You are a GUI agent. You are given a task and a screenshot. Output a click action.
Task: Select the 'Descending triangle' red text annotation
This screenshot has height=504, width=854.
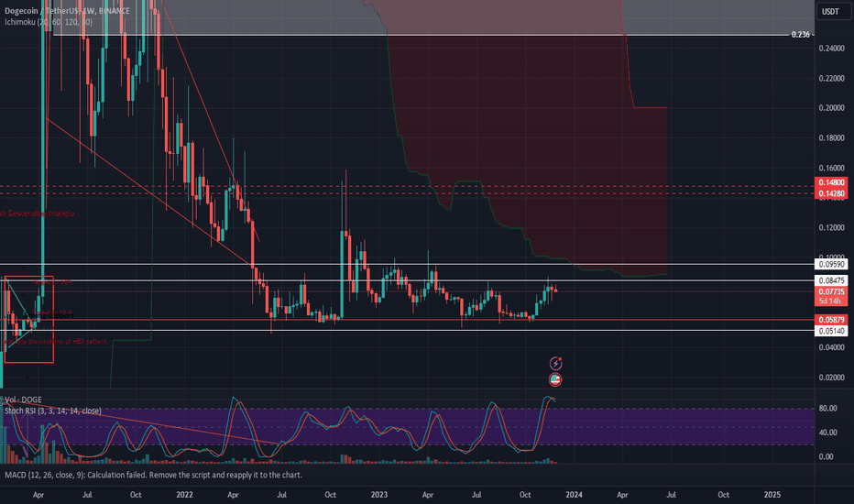click(37, 214)
